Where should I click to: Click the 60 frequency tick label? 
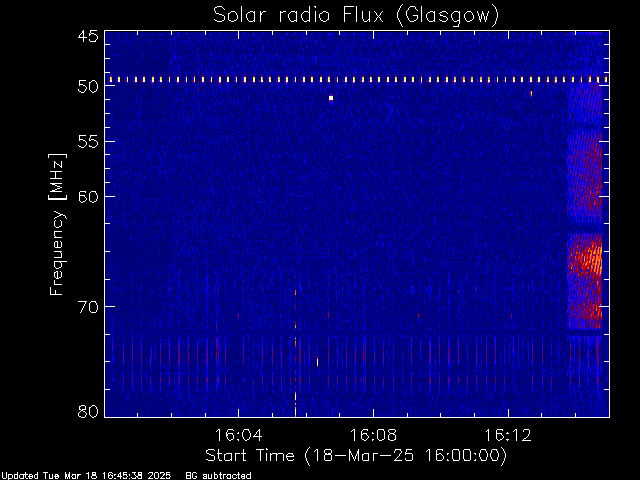click(x=88, y=197)
